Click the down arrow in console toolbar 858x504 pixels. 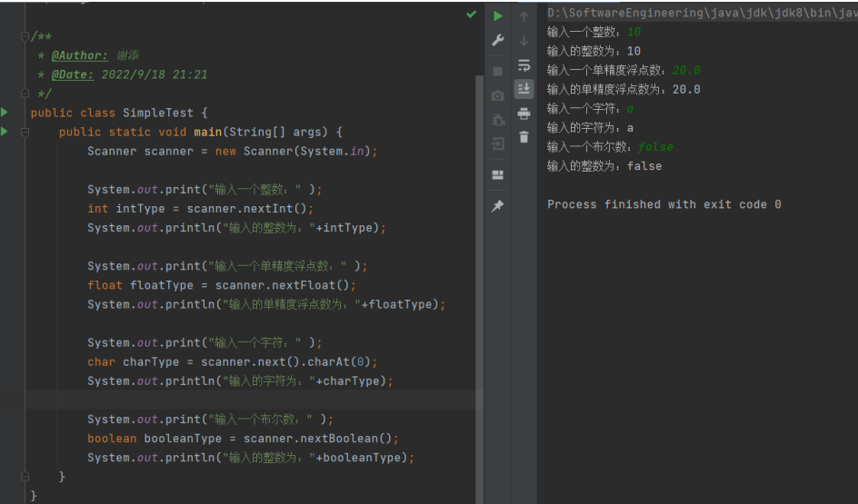click(524, 41)
